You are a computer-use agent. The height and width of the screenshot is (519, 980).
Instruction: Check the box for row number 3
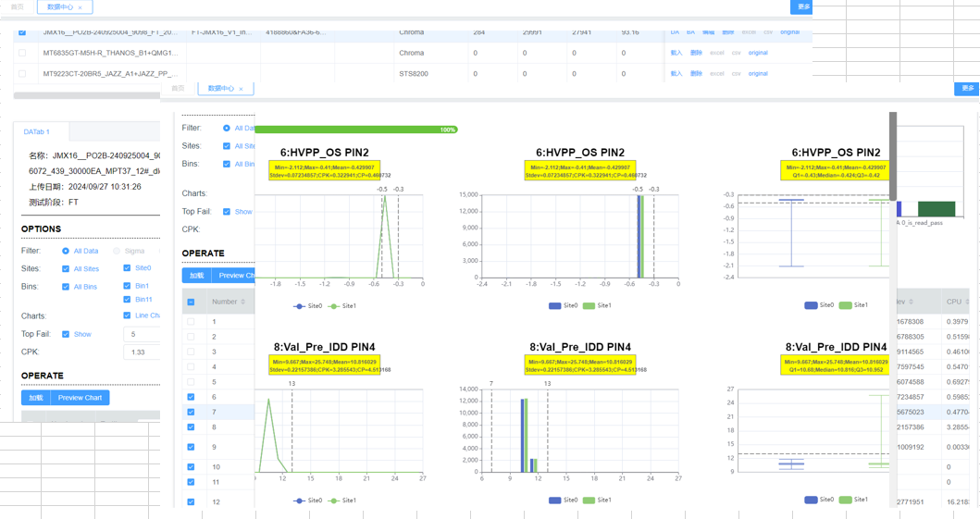[192, 352]
